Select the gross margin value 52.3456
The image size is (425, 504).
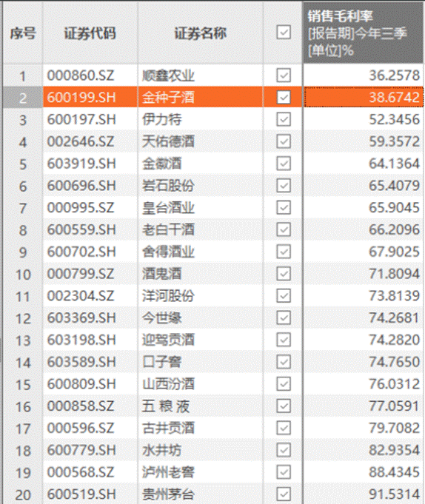pos(394,120)
